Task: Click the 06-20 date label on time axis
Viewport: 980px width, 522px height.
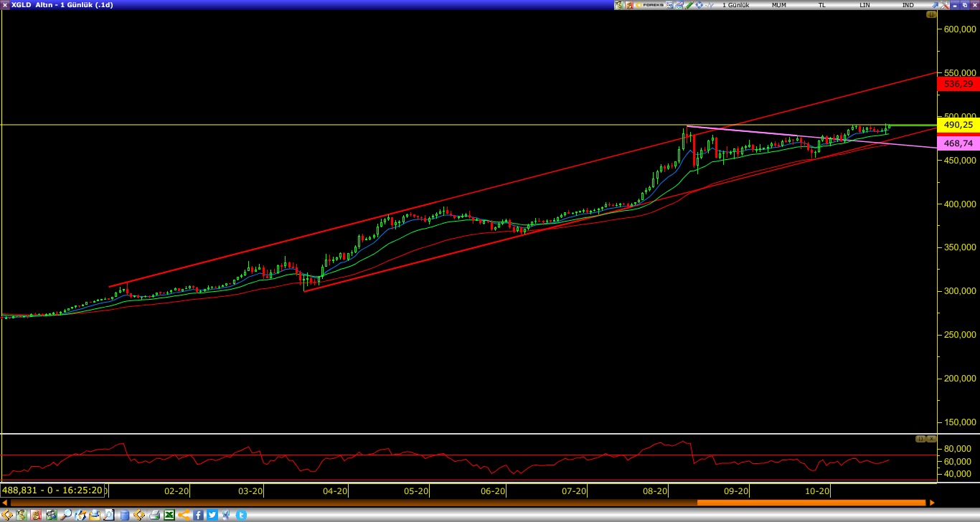Action: coord(493,491)
